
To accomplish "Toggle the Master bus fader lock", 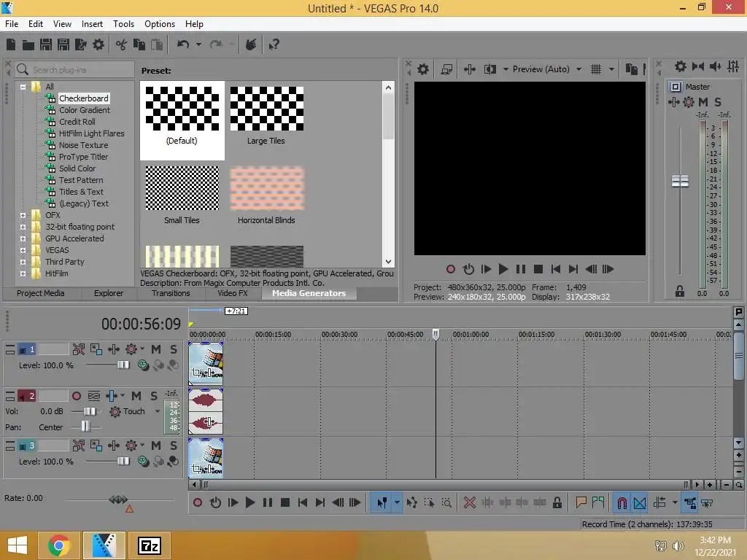I will (x=680, y=292).
